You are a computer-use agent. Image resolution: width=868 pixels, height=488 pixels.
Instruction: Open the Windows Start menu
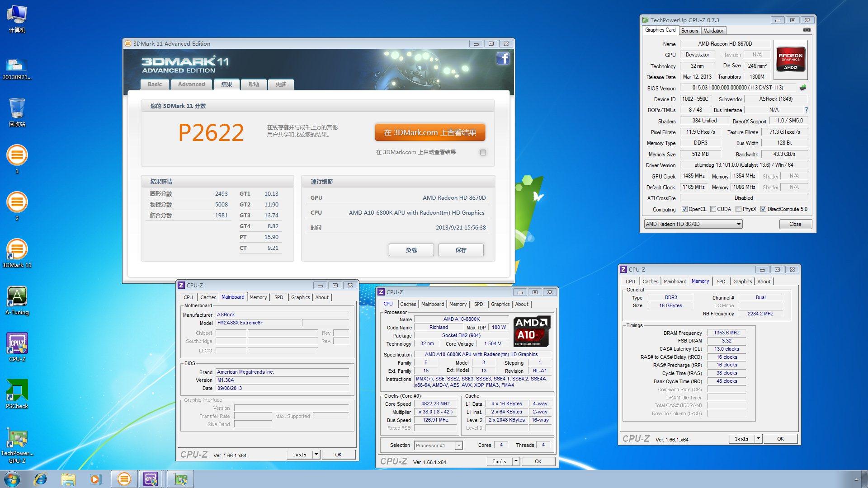pyautogui.click(x=12, y=479)
